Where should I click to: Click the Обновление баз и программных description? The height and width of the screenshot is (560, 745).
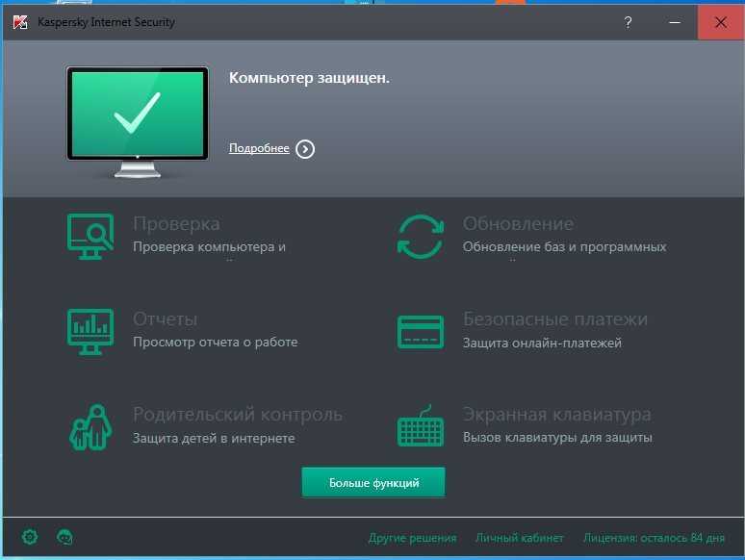[x=564, y=247]
